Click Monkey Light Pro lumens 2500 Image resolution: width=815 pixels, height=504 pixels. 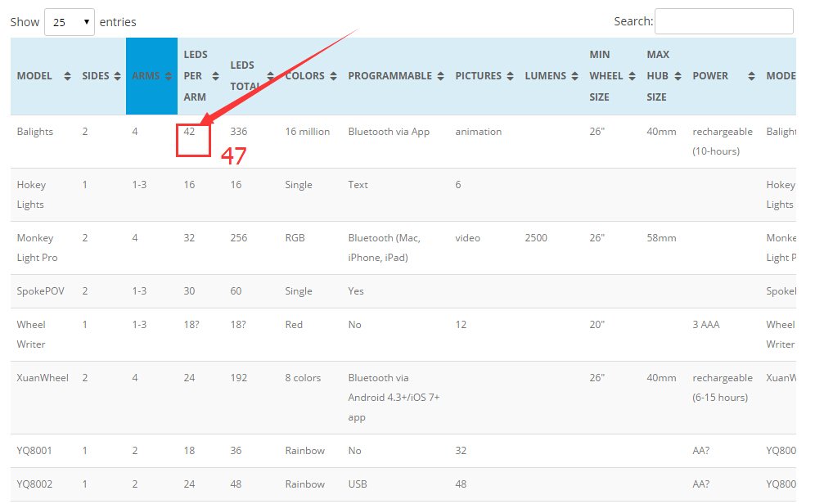tap(536, 237)
